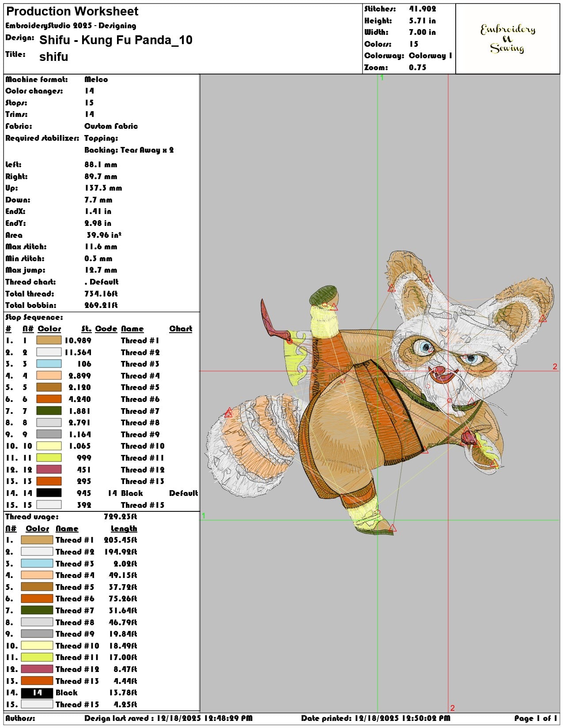Select the Machine format value 'Melco'
This screenshot has height=728, width=563.
(x=96, y=79)
